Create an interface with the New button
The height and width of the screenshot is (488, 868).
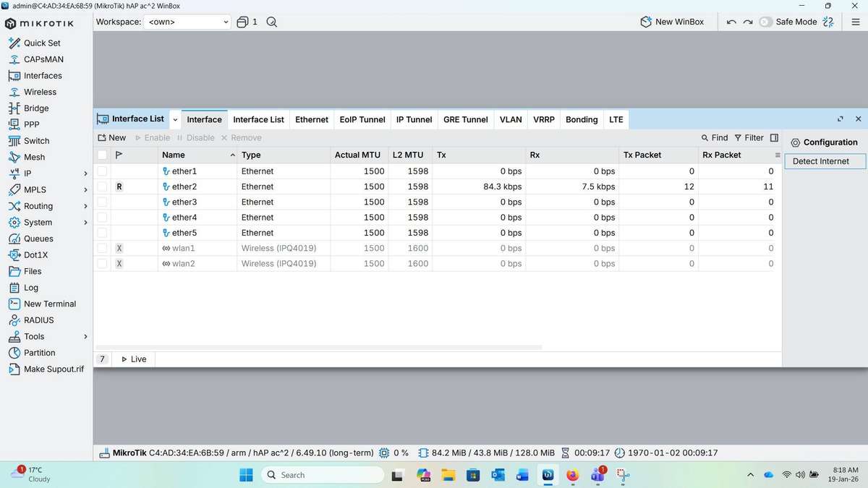point(112,137)
